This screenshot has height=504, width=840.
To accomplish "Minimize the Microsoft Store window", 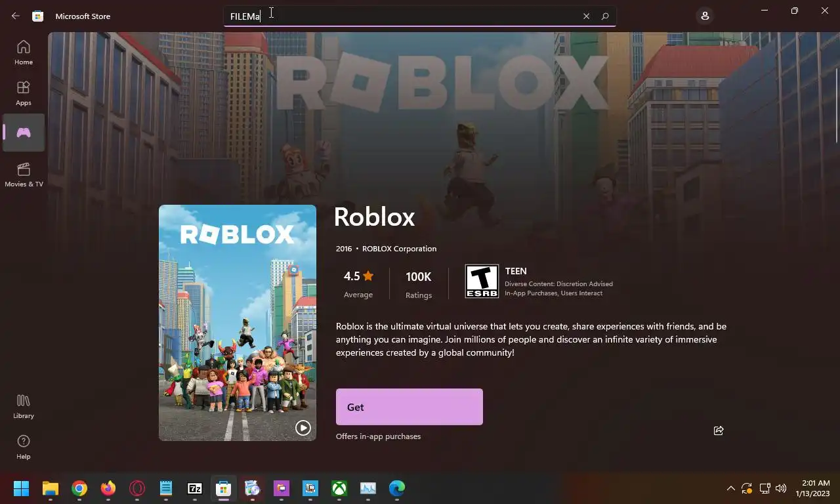I will (x=765, y=10).
